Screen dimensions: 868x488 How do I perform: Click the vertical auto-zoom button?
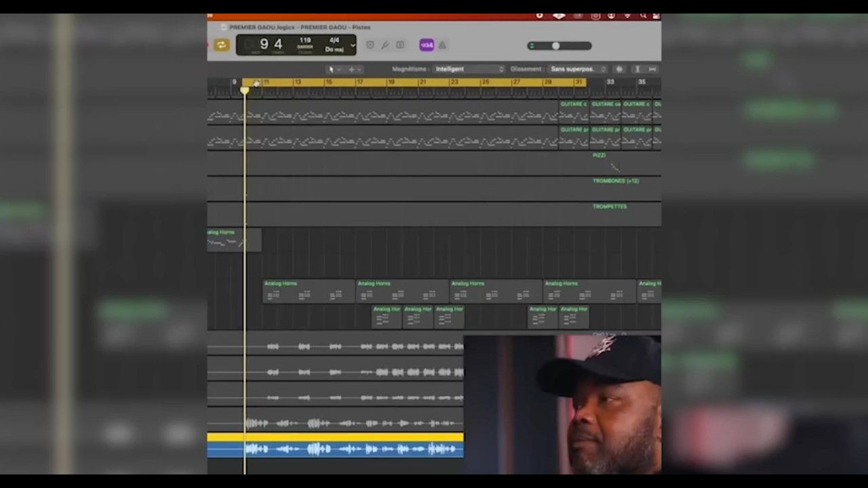click(637, 69)
